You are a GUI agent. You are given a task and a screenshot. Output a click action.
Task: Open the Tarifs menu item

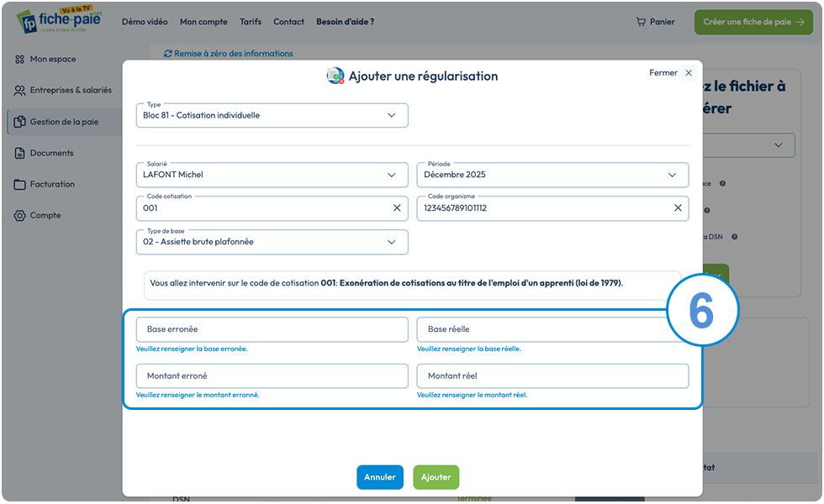click(251, 22)
